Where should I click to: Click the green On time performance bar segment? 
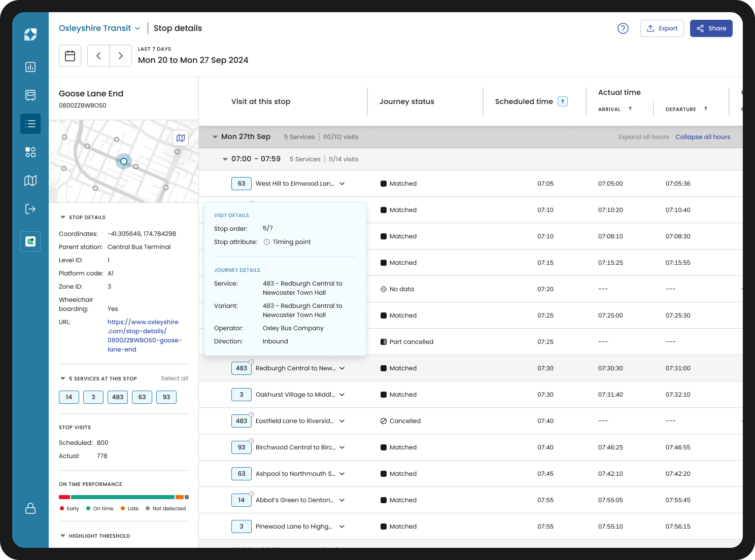point(123,497)
